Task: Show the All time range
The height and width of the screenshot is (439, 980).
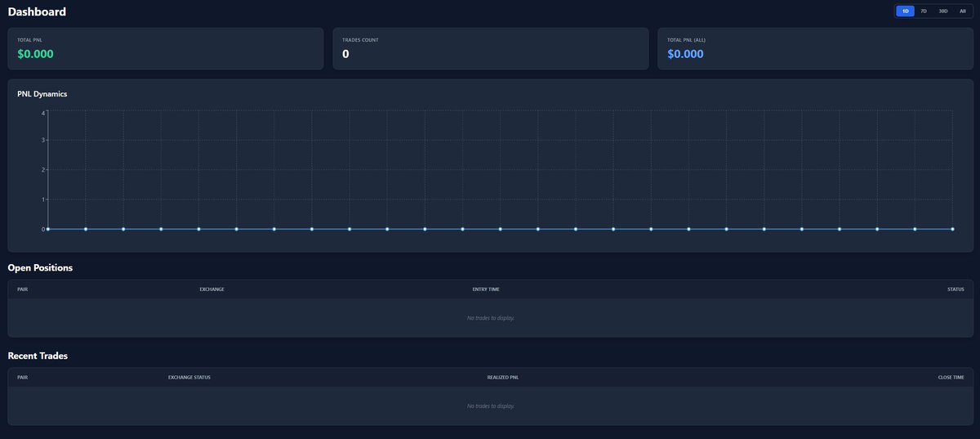Action: point(963,11)
